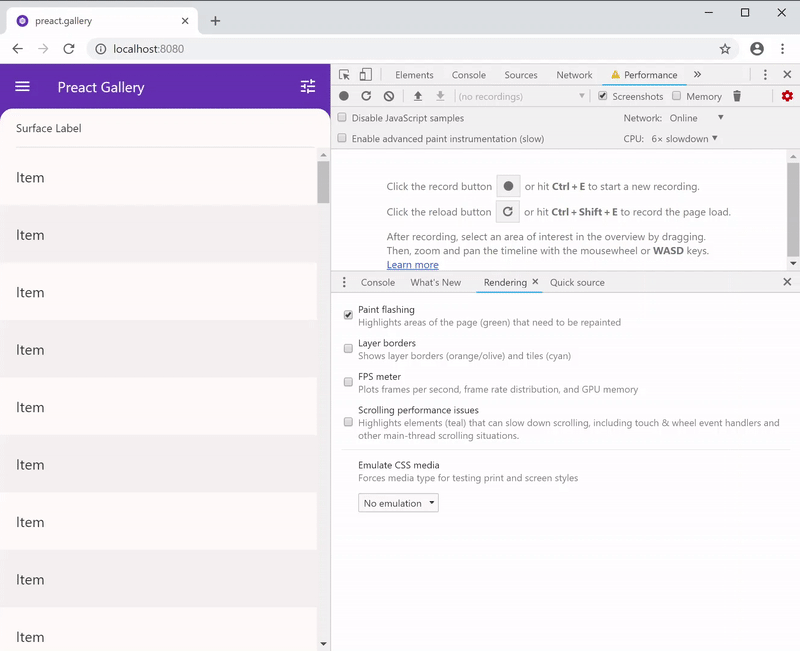Save profile using the download arrow icon

click(440, 96)
